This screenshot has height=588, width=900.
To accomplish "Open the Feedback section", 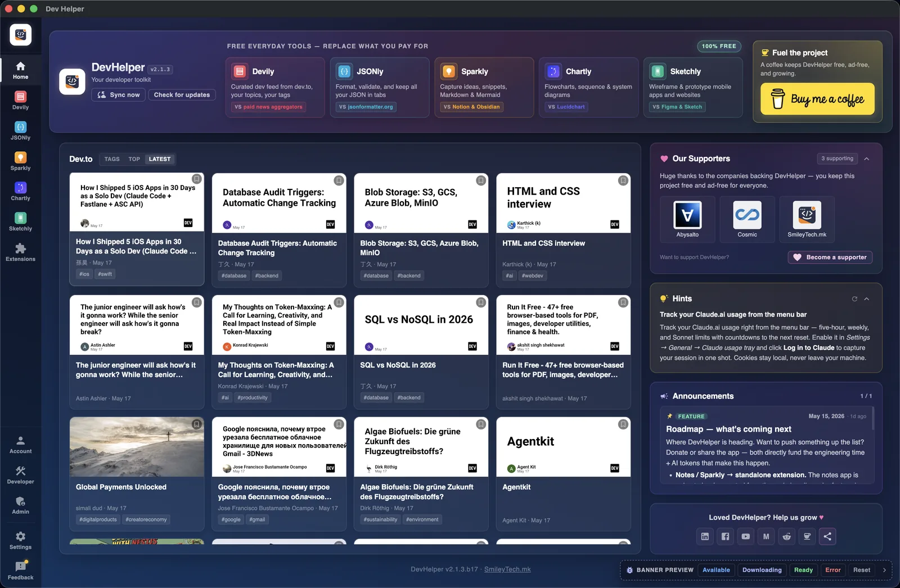I will pyautogui.click(x=20, y=571).
